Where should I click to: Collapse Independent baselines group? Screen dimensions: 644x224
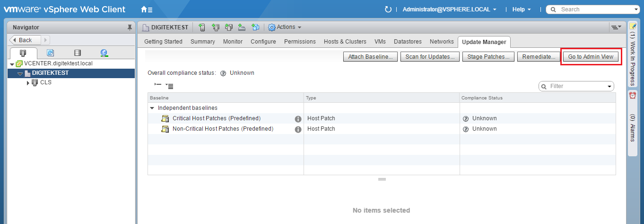coord(152,108)
